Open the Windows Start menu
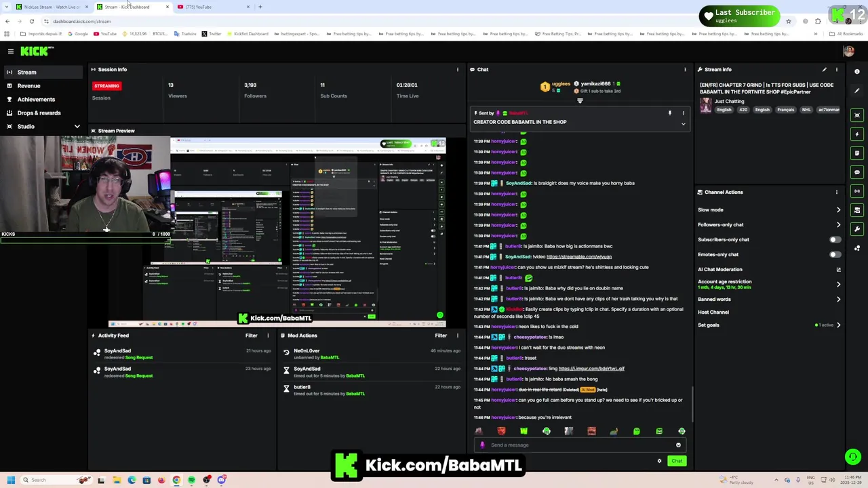Screen dimensions: 868x488 click(x=11, y=480)
